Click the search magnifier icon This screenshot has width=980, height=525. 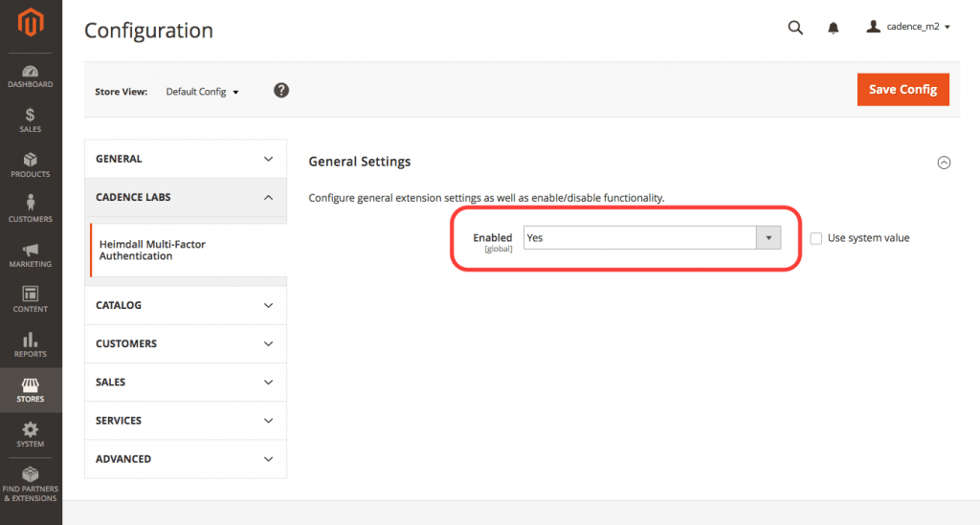(795, 28)
